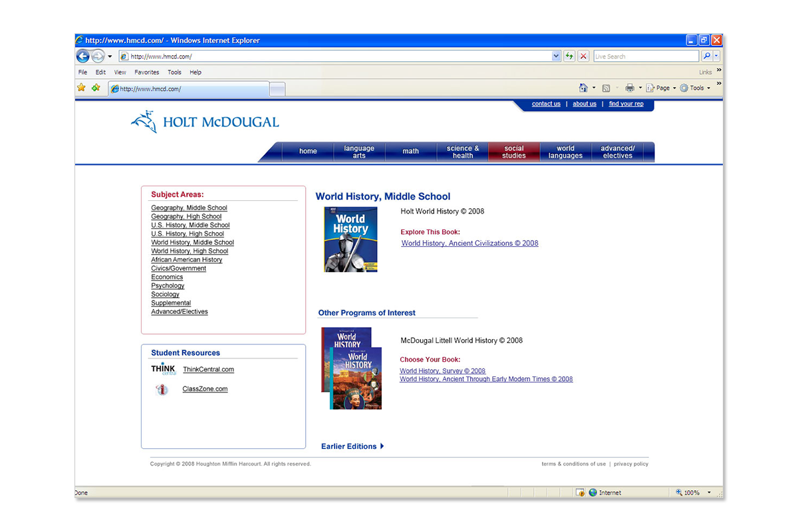
Task: Open the ThinkCentral.com link
Action: (208, 370)
